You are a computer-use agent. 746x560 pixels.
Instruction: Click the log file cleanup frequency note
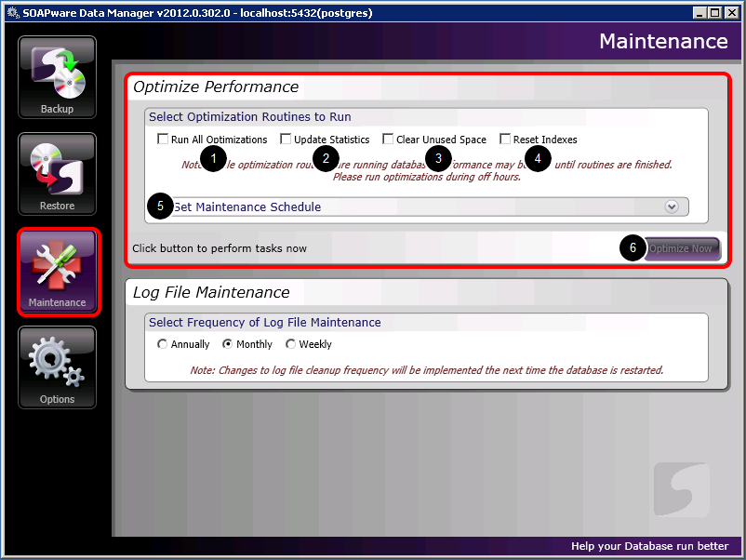click(427, 370)
